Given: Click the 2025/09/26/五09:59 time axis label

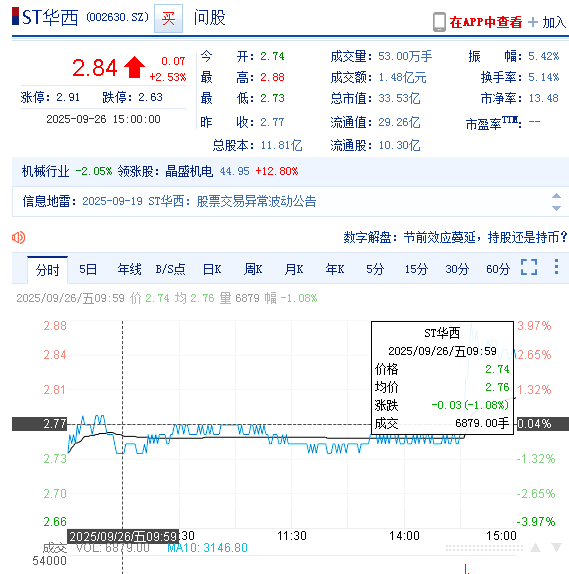Looking at the screenshot, I should 123,537.
